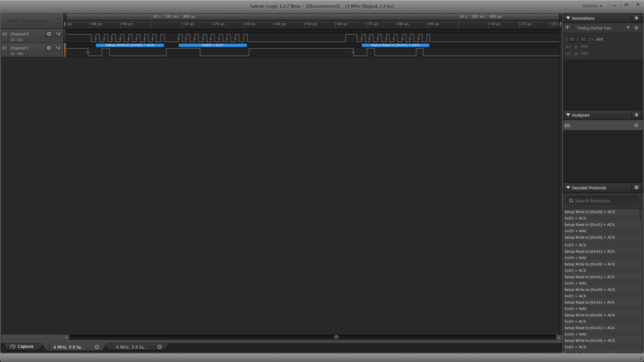The image size is (644, 362).
Task: Minimize the Saleae Logic window
Action: point(614,5)
